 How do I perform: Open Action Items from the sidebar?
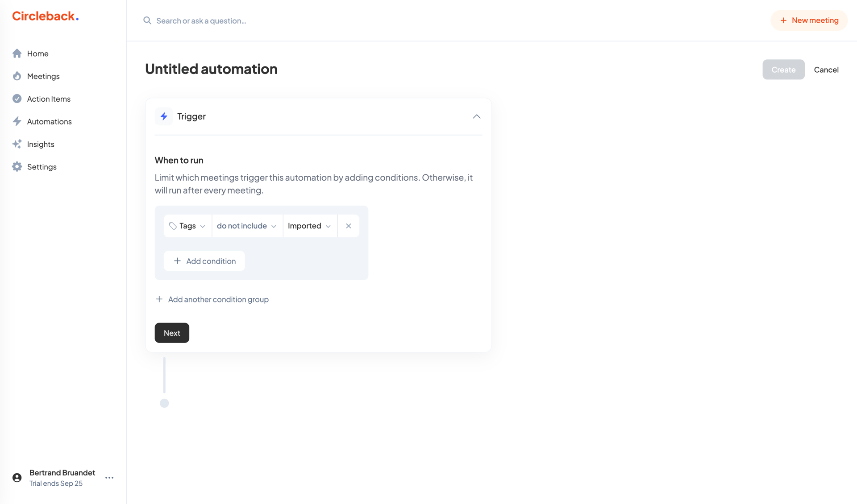(17, 99)
